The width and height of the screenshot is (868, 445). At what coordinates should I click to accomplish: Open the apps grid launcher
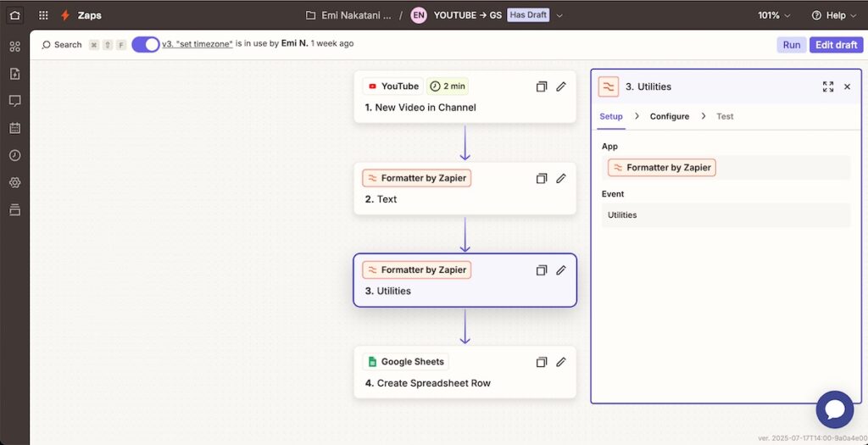click(x=44, y=15)
